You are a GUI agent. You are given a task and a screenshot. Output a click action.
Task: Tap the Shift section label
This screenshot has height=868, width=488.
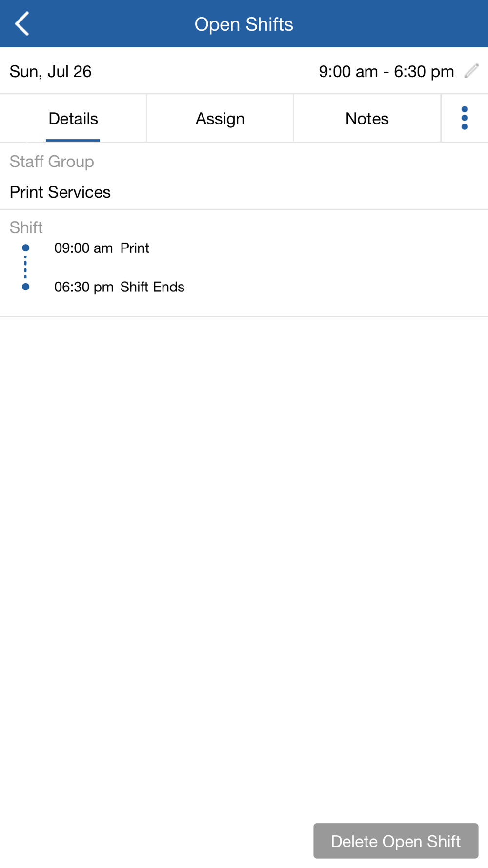pyautogui.click(x=26, y=227)
